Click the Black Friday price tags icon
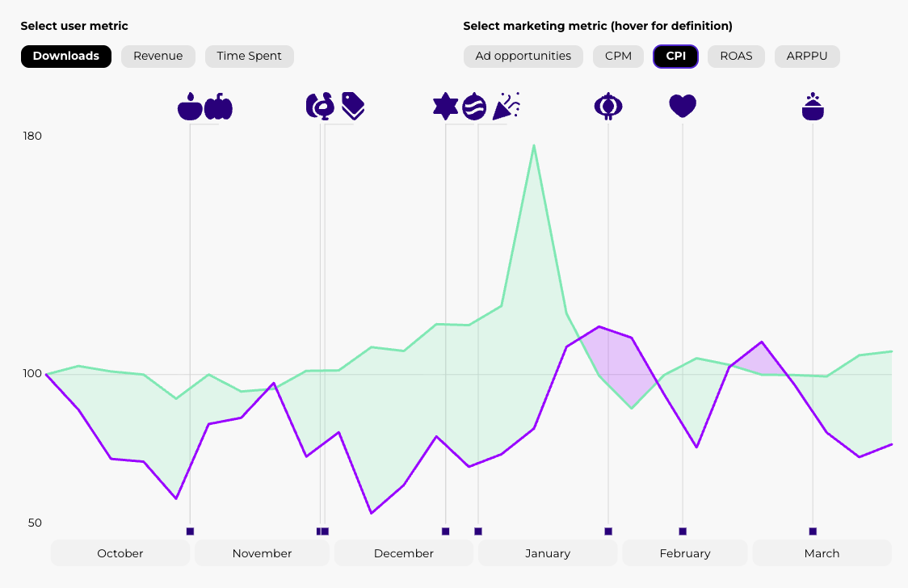908x588 pixels. pos(353,106)
